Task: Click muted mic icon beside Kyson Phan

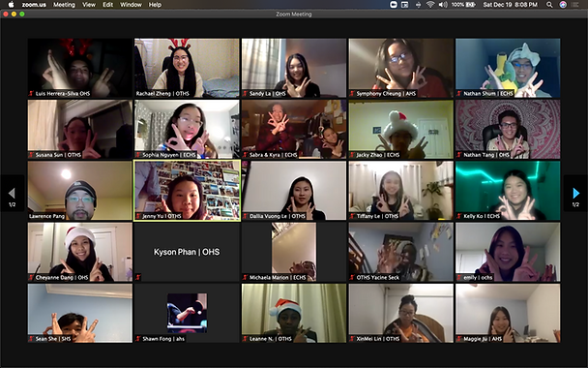Action: tap(138, 278)
